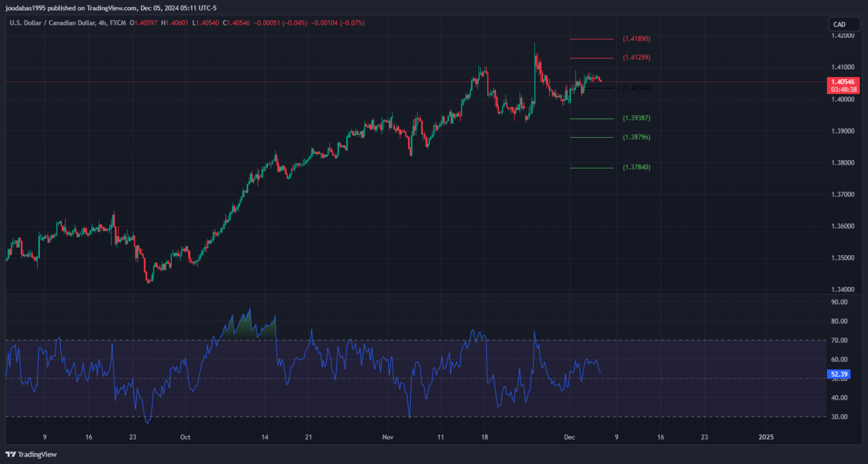The height and width of the screenshot is (464, 868).
Task: Click the red horizontal line at 1.41890
Action: tap(591, 39)
